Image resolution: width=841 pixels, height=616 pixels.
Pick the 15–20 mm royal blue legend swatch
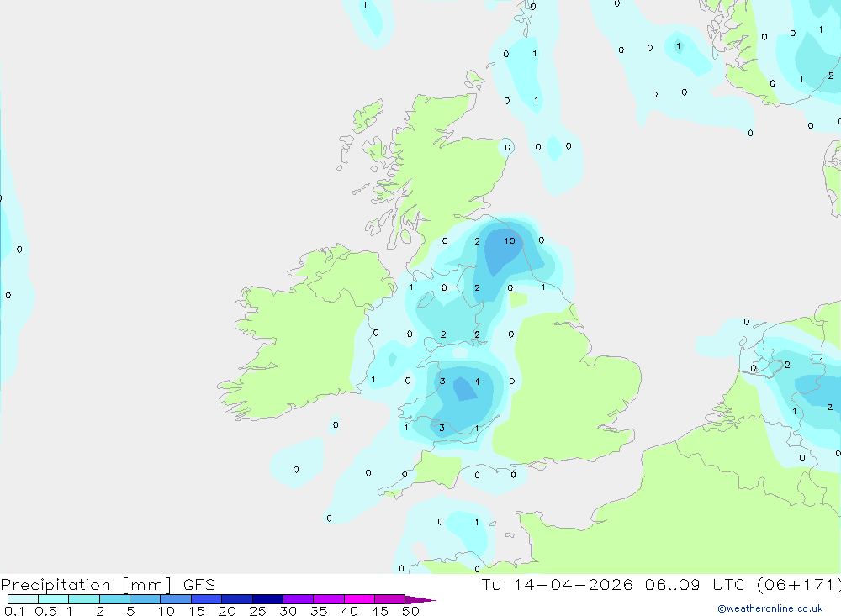point(207,599)
